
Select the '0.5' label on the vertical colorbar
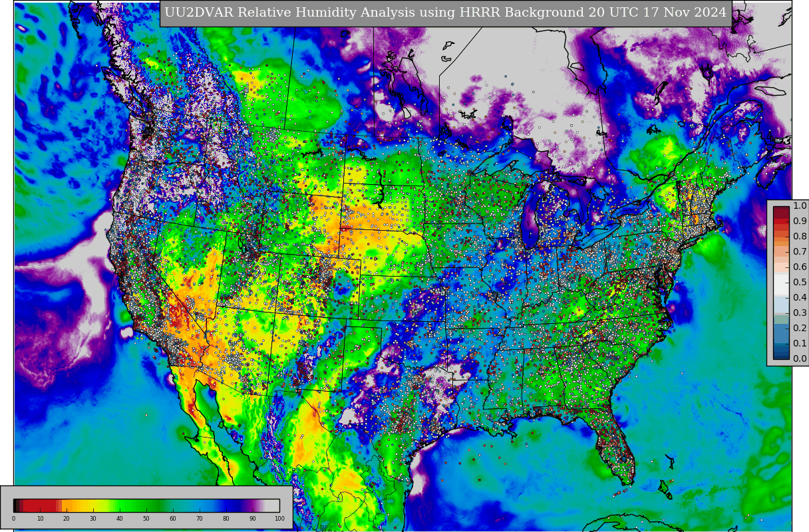click(800, 283)
